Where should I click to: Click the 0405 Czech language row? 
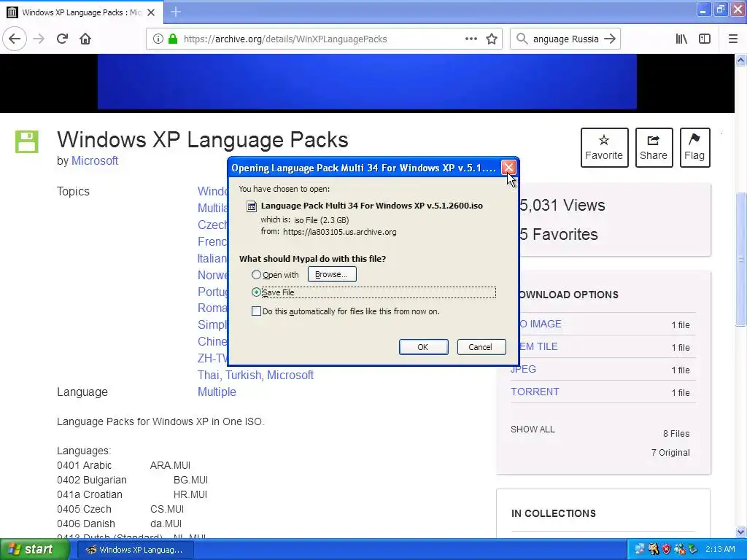(120, 509)
